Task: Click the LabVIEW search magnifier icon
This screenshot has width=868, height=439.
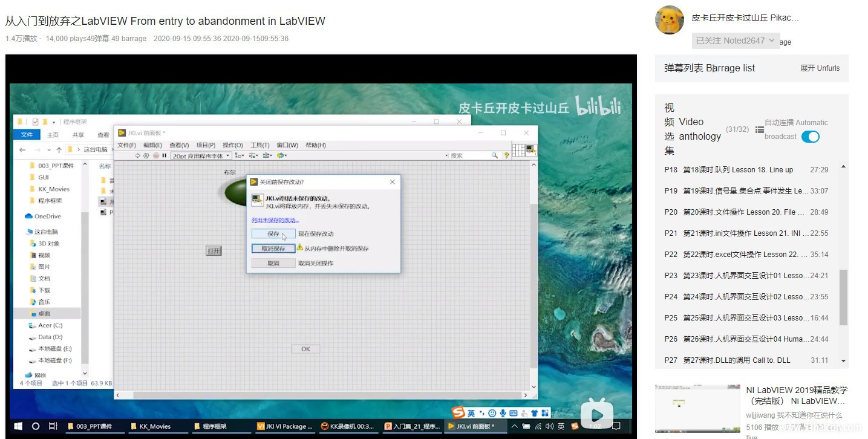Action: [494, 155]
